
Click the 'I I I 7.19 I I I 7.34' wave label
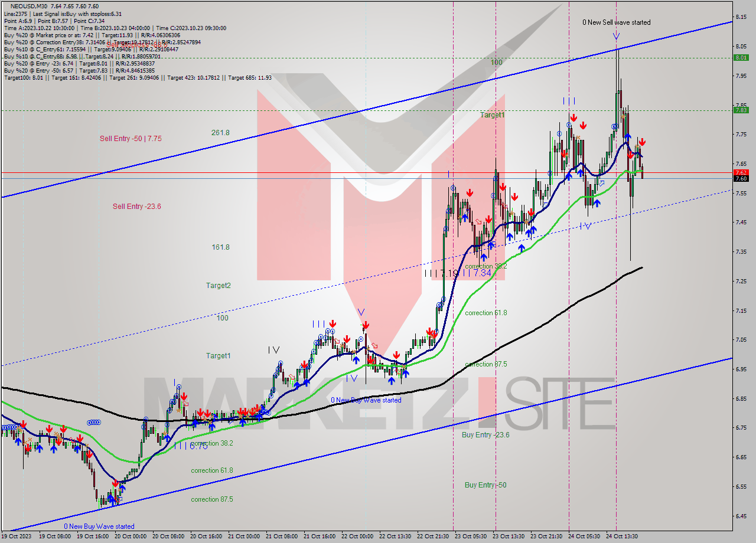(458, 273)
